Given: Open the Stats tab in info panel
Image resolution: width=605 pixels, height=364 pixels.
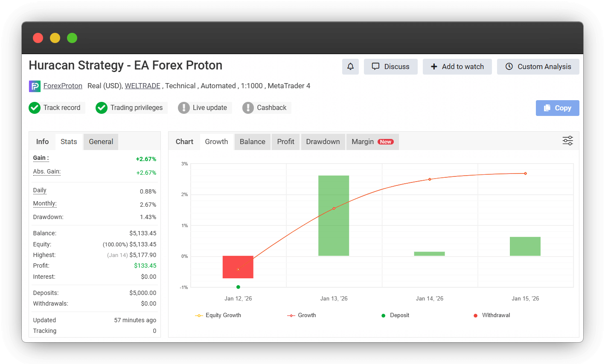Looking at the screenshot, I should tap(69, 142).
